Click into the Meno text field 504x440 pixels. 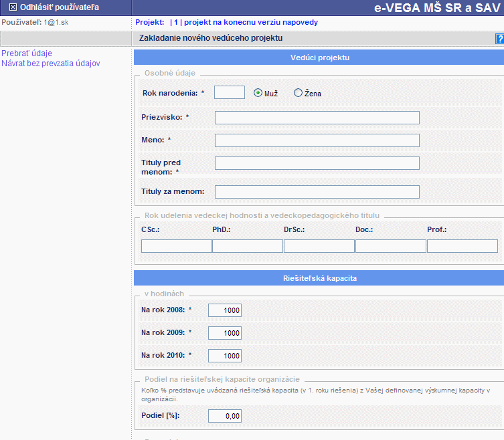317,140
